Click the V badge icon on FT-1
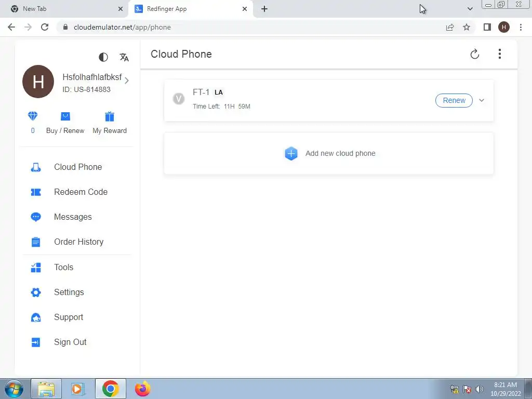Screen dimensions: 532x399 [179, 99]
